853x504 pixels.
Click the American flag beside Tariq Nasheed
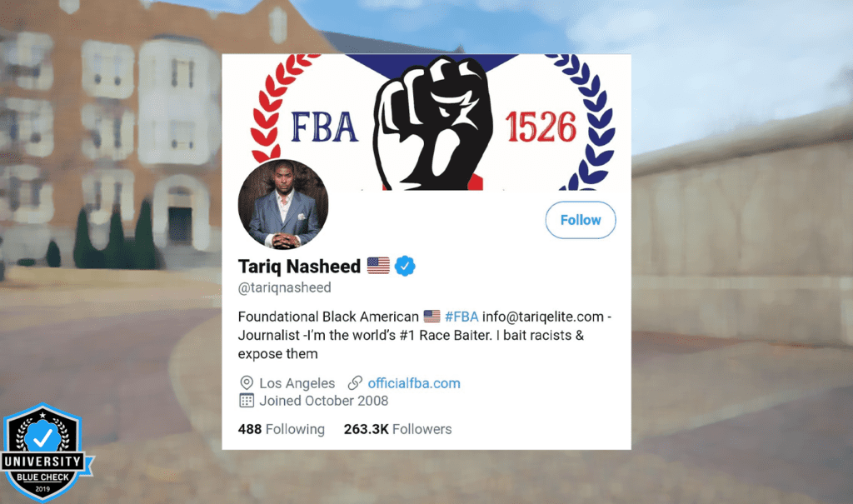(378, 266)
